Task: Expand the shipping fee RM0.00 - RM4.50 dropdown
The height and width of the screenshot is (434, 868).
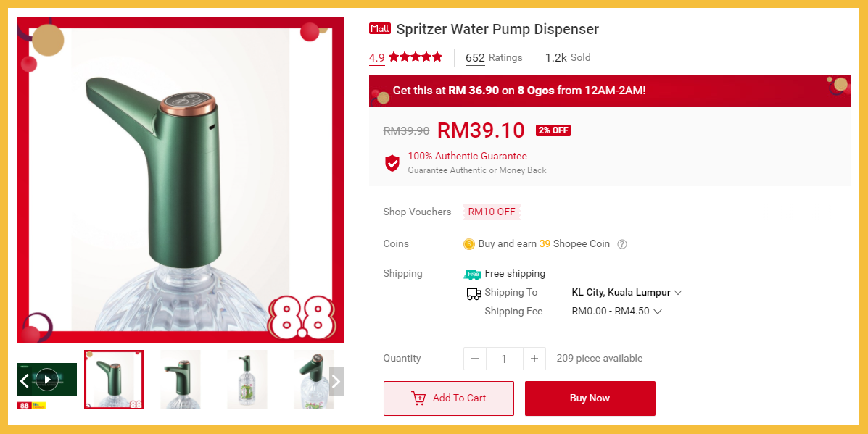Action: point(617,312)
